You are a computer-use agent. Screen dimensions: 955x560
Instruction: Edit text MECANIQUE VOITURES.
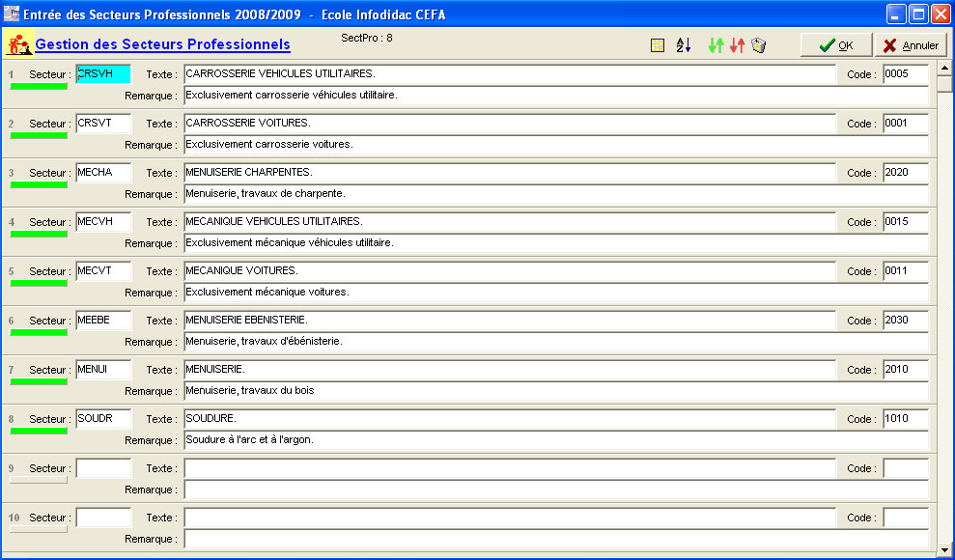coord(510,271)
